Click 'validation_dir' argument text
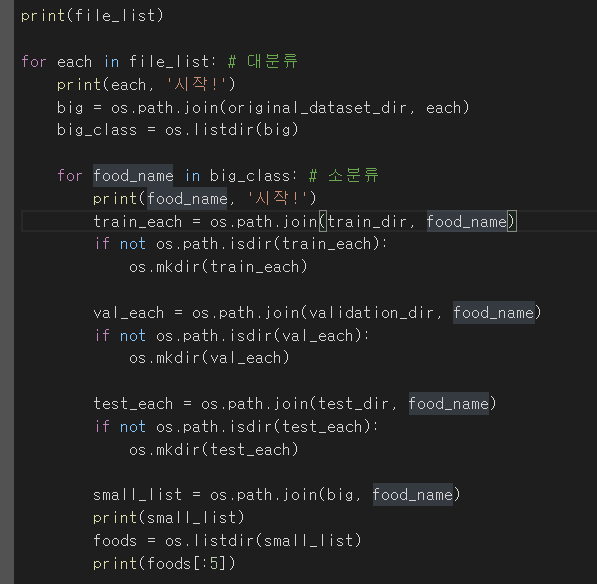Screen dimensions: 597x584 point(371,313)
